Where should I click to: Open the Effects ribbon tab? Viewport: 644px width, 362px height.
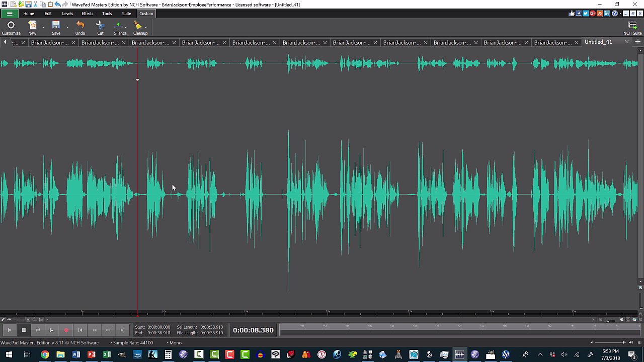[88, 14]
